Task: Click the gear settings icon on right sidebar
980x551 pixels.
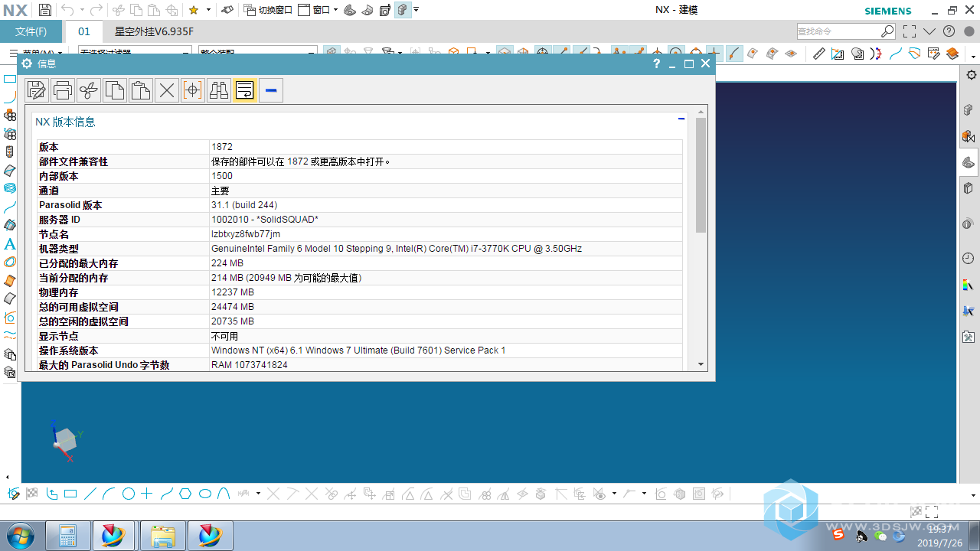Action: coord(971,74)
